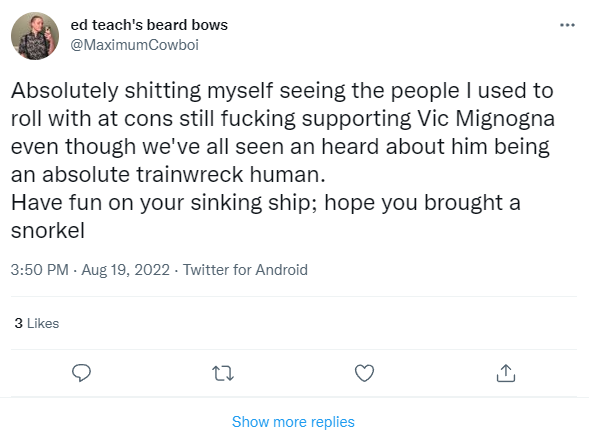Click the tweet's first line starting Absolutely
The width and height of the screenshot is (589, 440).
pos(282,91)
